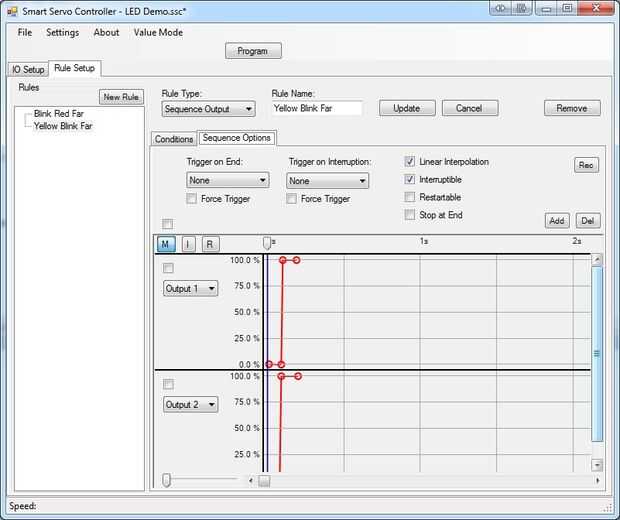Click Output 2 last keyframe at 100.0 %
The width and height of the screenshot is (620, 520).
click(x=298, y=376)
